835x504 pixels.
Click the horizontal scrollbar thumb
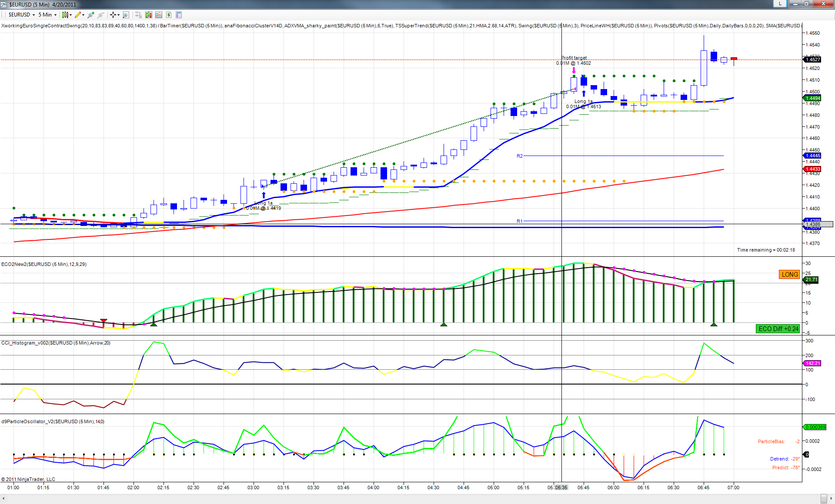[824, 499]
